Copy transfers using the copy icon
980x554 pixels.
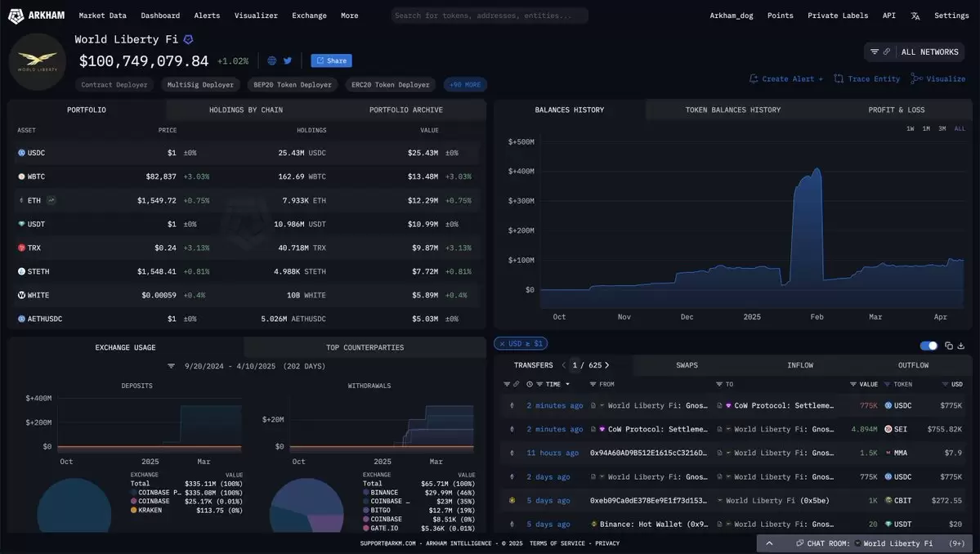[x=949, y=346]
